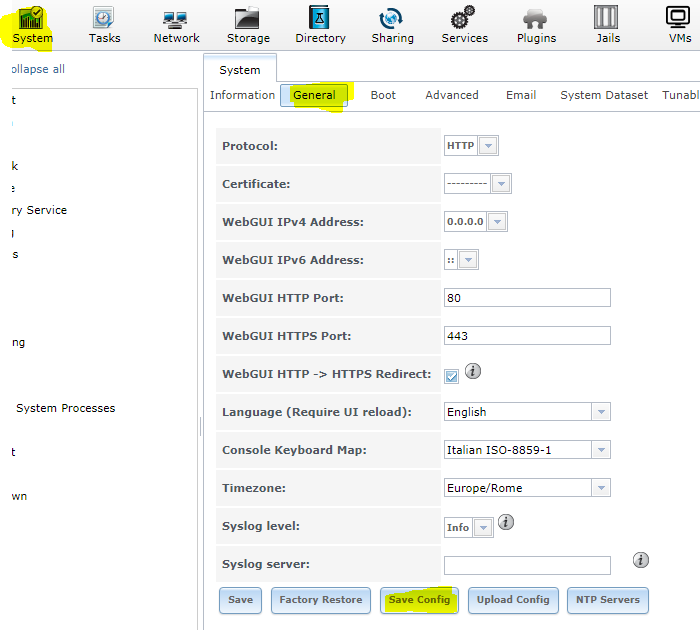Open the Plugins toolbar icon
The image size is (700, 630).
(x=536, y=25)
